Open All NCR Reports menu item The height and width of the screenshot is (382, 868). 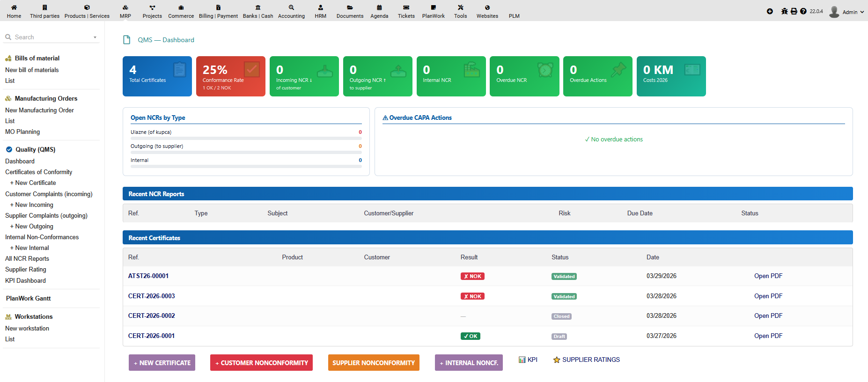pyautogui.click(x=27, y=259)
